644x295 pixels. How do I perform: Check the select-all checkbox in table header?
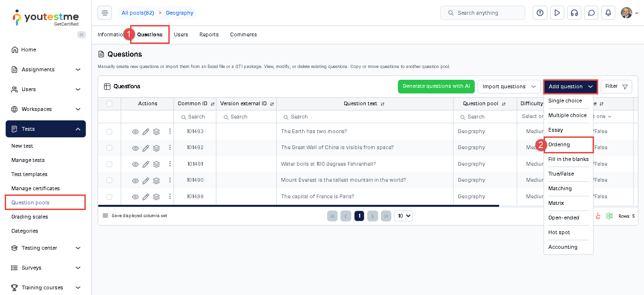[x=109, y=104]
